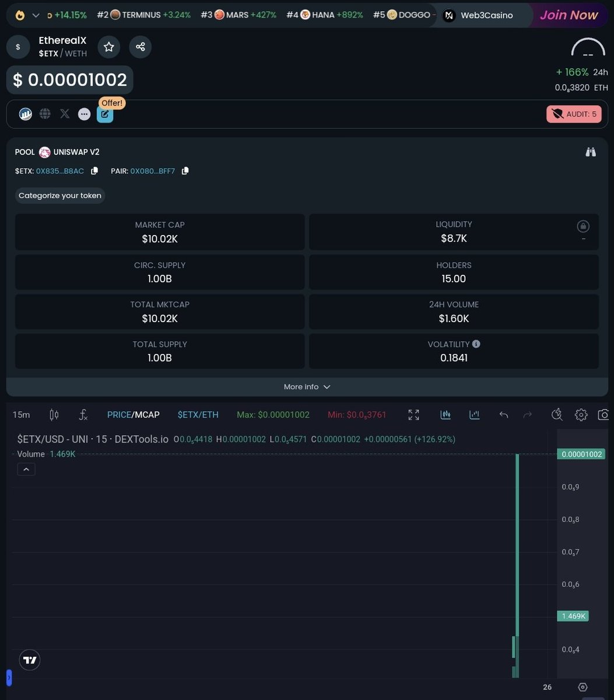Open the 15m chart interval selector
The image size is (614, 700).
click(21, 415)
